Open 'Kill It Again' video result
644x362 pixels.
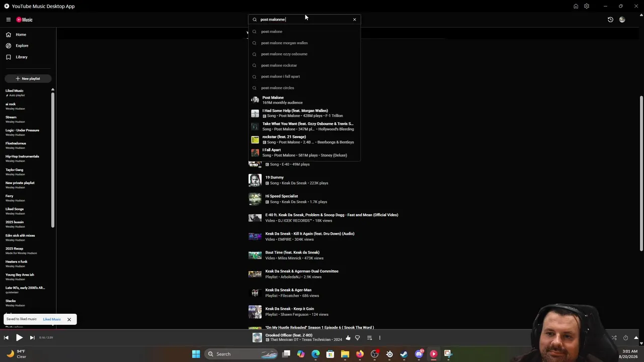(x=309, y=234)
